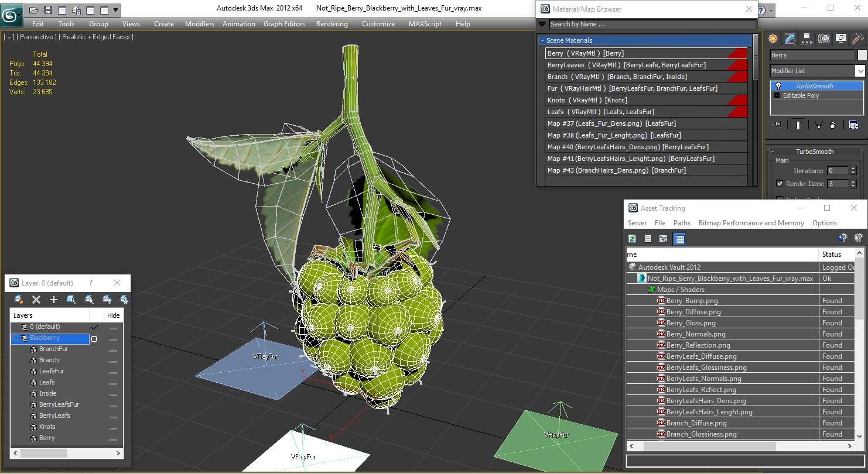Switch Asset Tracking to table view icon
Screen dimensions: 868x474
click(x=679, y=239)
